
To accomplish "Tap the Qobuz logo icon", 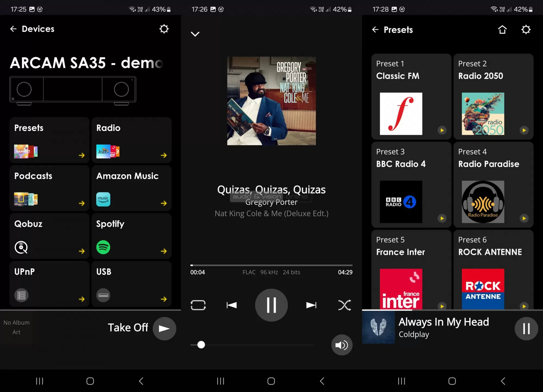I will point(21,247).
